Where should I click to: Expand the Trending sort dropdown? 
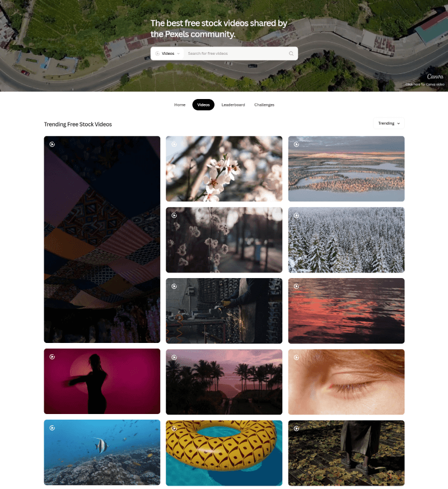coord(389,123)
